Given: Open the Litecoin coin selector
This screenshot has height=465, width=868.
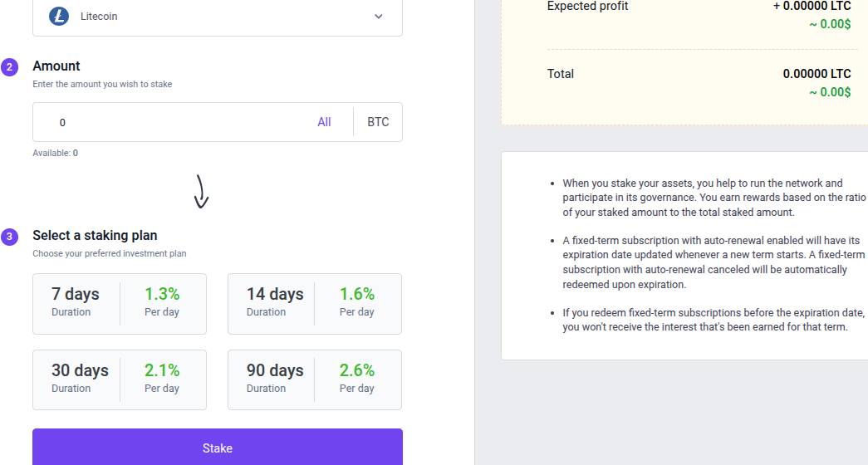Looking at the screenshot, I should [218, 17].
